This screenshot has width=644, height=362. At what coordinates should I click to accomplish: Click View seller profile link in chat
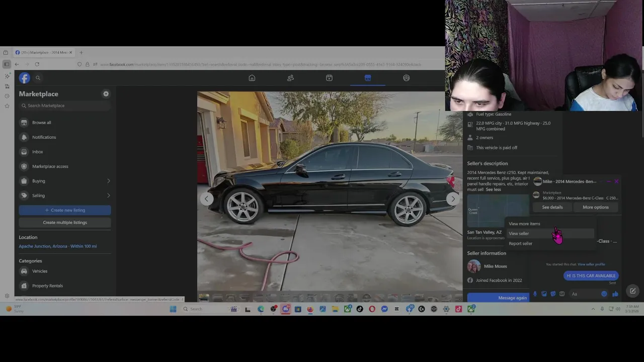pos(591,264)
